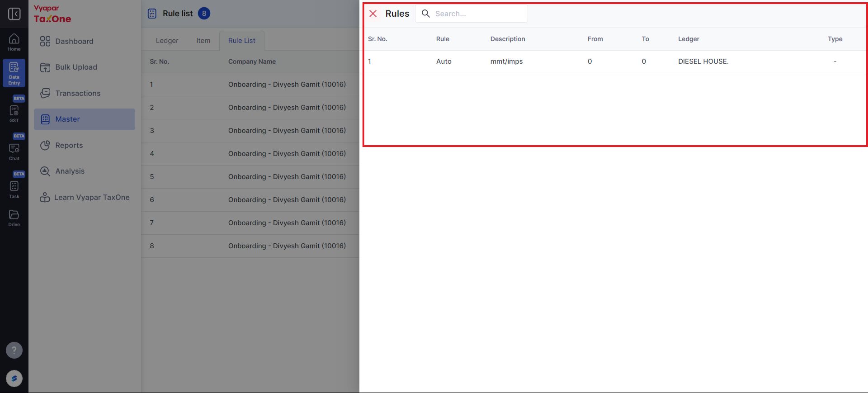Select company row with Sr. No. 8

[250, 246]
